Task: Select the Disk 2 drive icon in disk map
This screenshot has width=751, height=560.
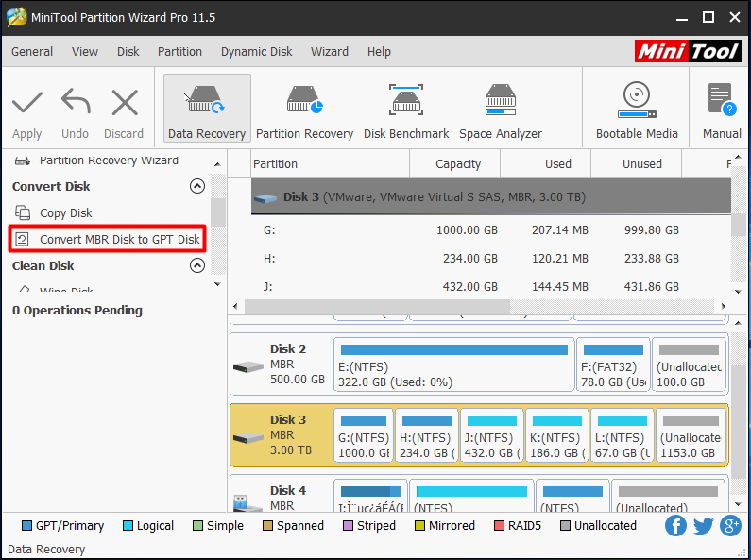Action: pos(248,367)
